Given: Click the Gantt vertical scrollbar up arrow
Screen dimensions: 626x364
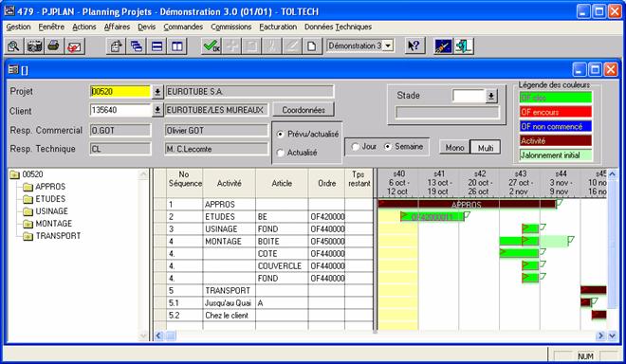Looking at the screenshot, I should coord(612,174).
